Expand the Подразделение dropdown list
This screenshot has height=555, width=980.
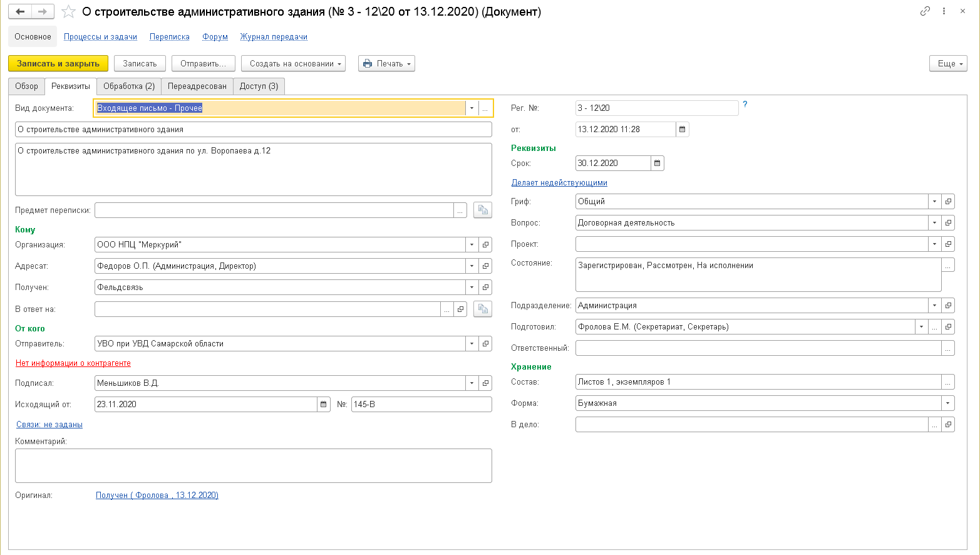coord(935,306)
